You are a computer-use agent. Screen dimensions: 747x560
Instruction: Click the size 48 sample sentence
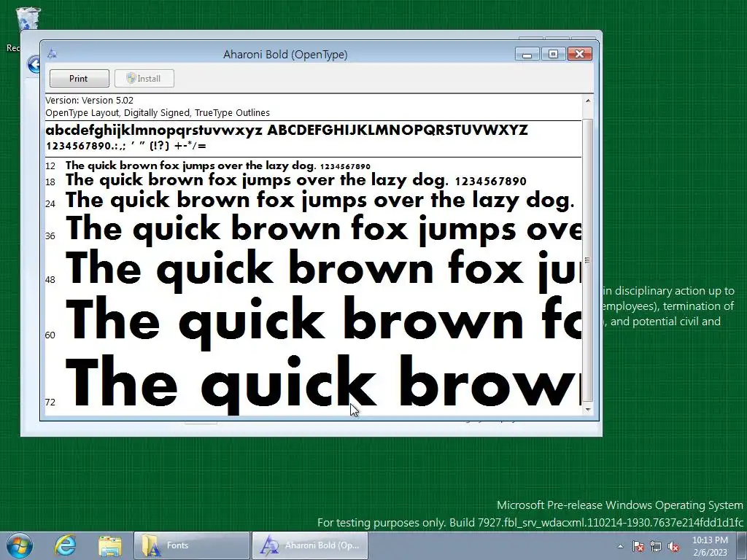(x=323, y=271)
